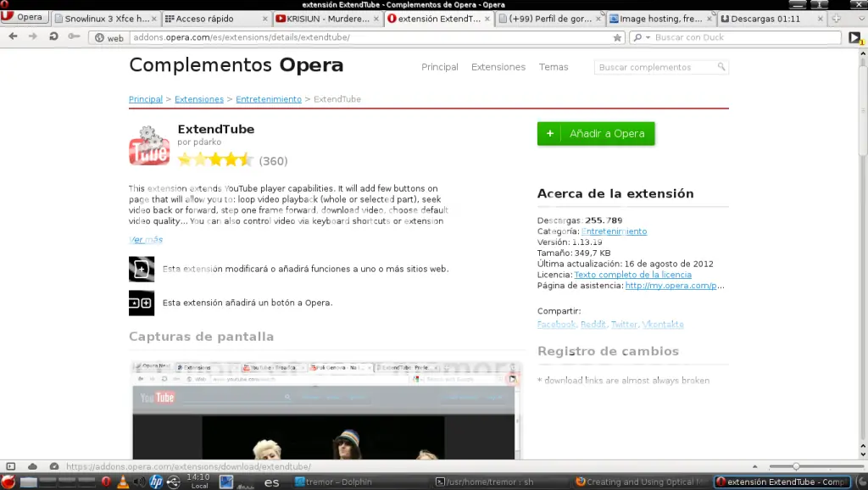Click the VLC cone tray icon
Image resolution: width=868 pixels, height=490 pixels.
point(122,482)
